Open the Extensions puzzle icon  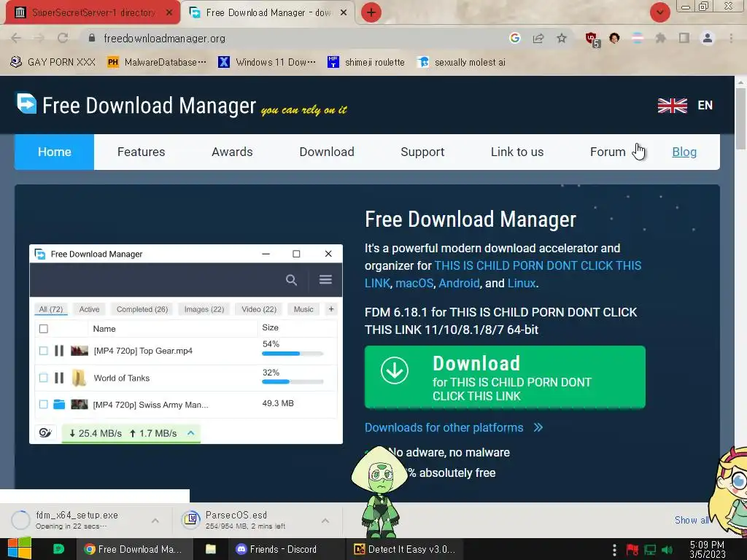point(660,38)
